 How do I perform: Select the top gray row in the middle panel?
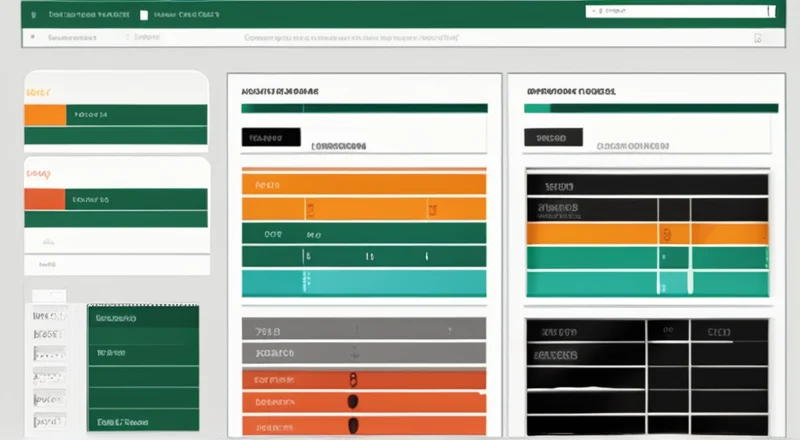coord(363,330)
